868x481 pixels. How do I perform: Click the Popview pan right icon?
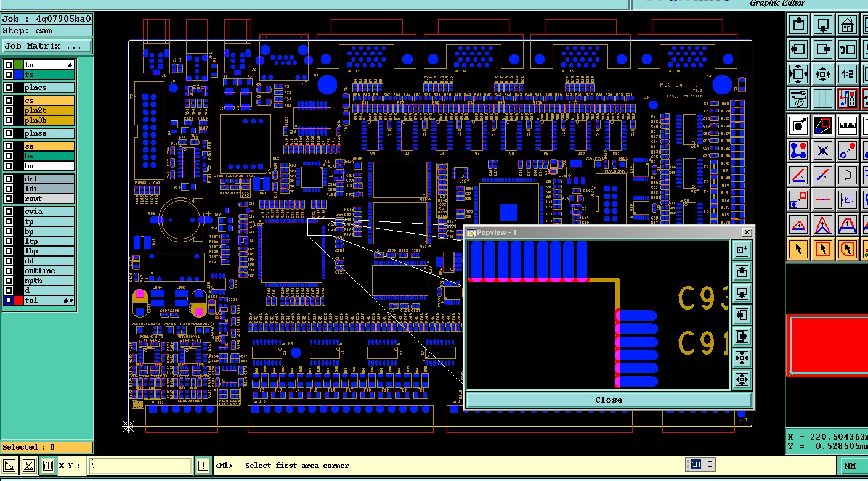tap(742, 336)
